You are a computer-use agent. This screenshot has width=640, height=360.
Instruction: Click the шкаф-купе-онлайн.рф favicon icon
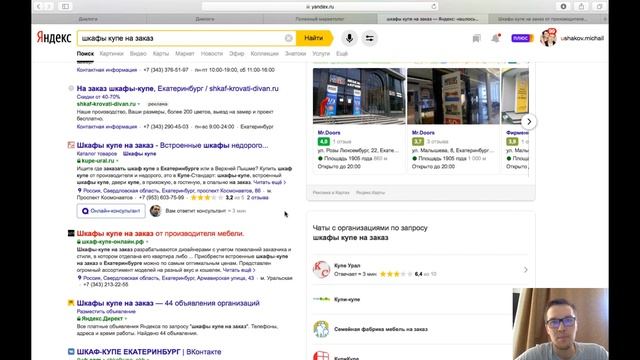coord(71,233)
